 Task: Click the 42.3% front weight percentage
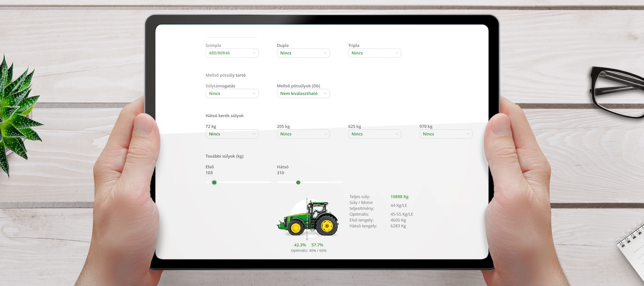pyautogui.click(x=300, y=245)
